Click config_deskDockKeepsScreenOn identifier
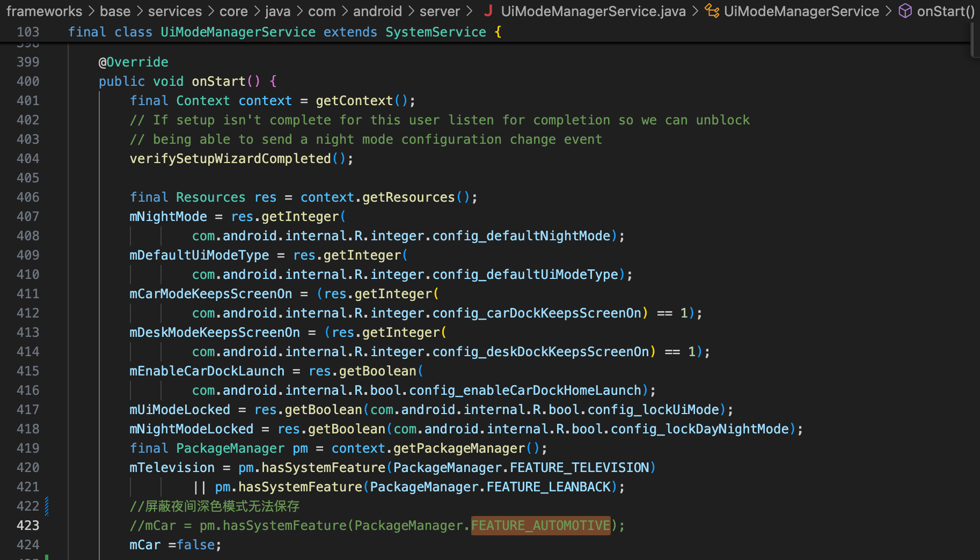Screen dimensions: 980x560 pyautogui.click(x=541, y=352)
